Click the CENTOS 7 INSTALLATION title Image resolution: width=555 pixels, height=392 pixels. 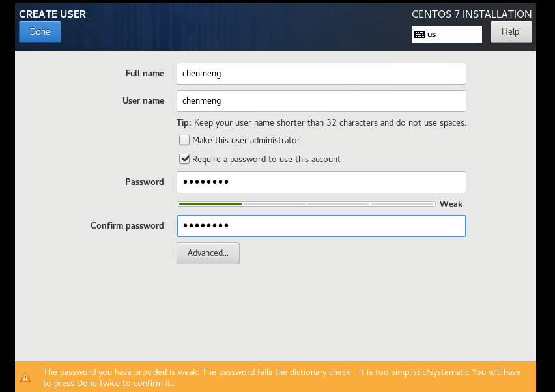pos(472,14)
